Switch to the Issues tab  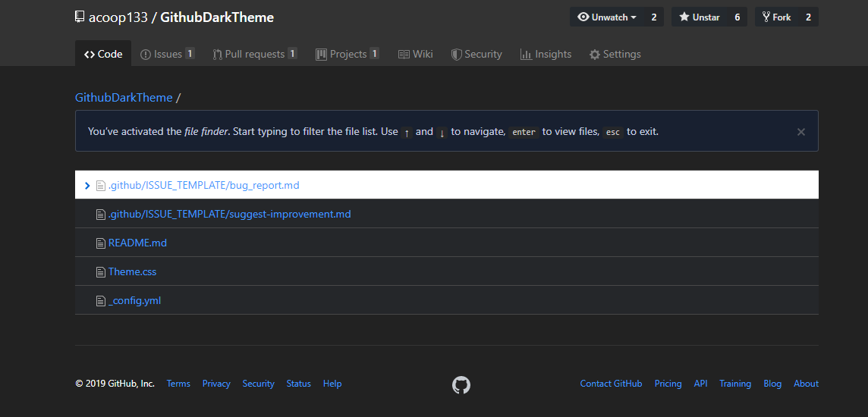(x=167, y=54)
